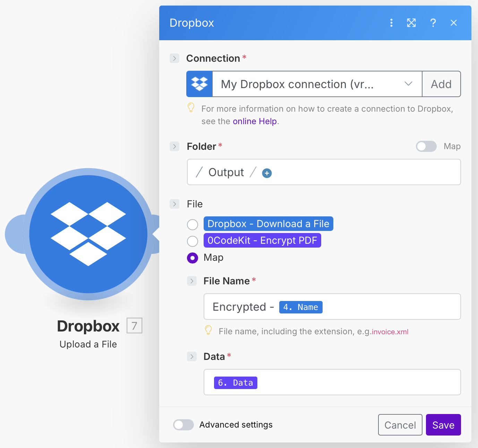
Task: Click the module number 7 badge
Action: pos(134,326)
